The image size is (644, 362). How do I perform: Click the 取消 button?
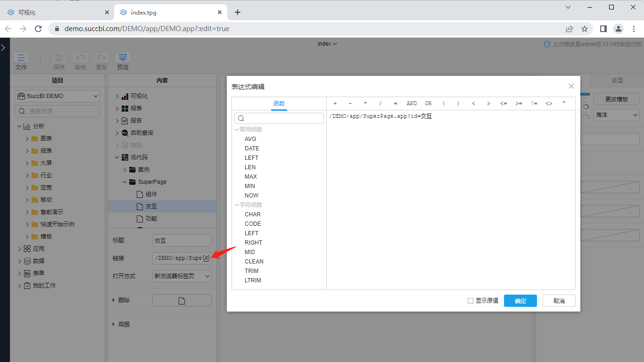pos(559,301)
